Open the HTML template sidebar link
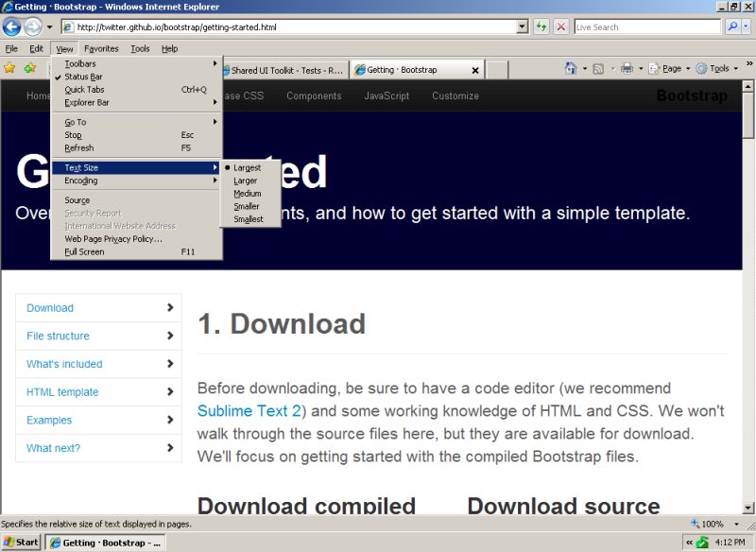 (98, 392)
